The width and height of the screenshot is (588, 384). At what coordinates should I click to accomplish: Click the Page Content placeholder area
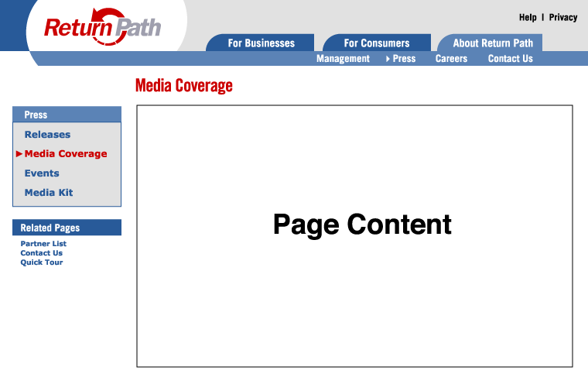(354, 236)
